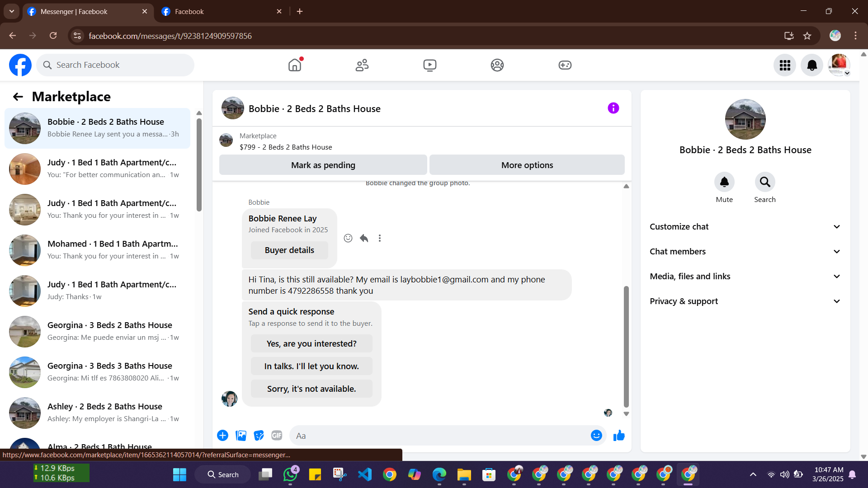Click the conversation list scrollbar
This screenshot has width=868, height=488.
coord(199,164)
